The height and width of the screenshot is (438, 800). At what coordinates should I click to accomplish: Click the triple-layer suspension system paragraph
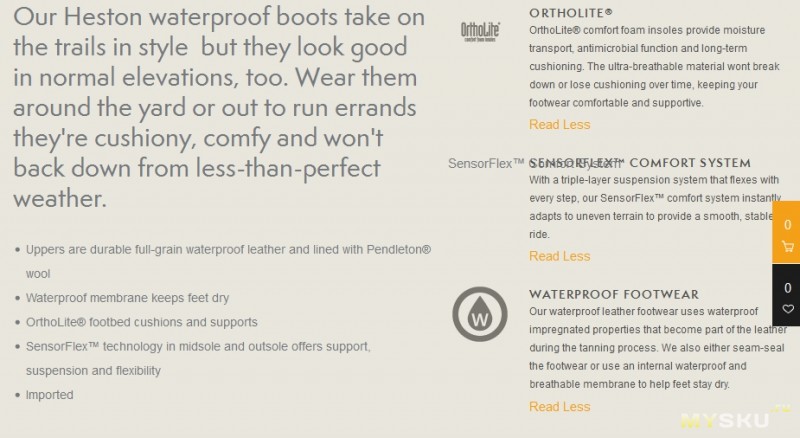(x=655, y=207)
